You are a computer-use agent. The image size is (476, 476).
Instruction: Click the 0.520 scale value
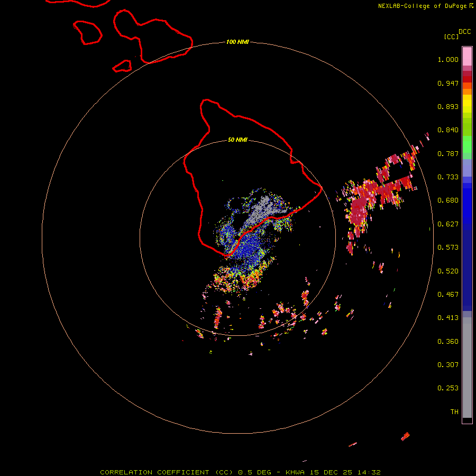448,271
